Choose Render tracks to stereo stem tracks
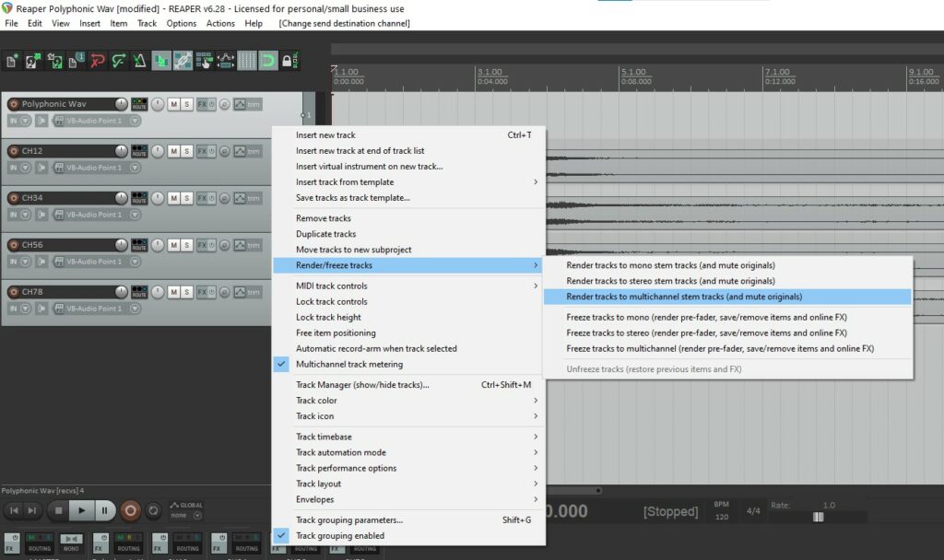This screenshot has width=944, height=560. (727, 281)
